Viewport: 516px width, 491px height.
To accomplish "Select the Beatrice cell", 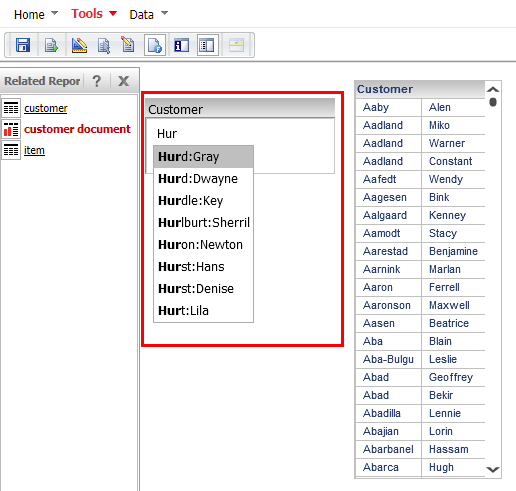I will (453, 323).
